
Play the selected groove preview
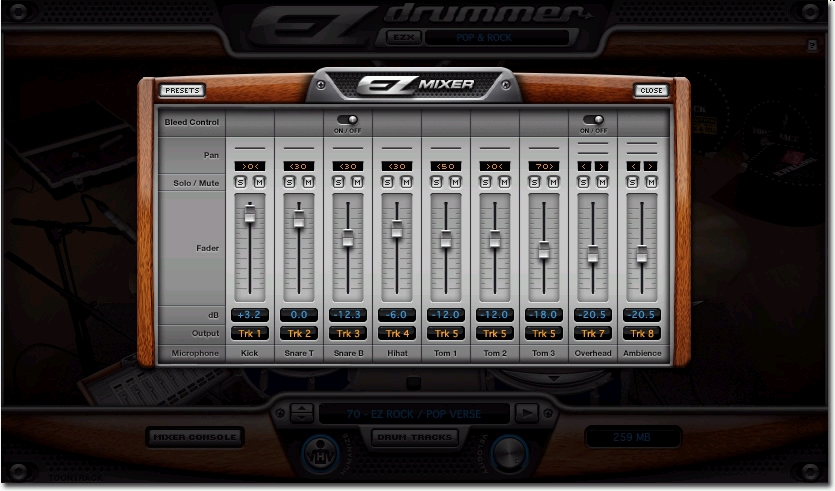527,413
